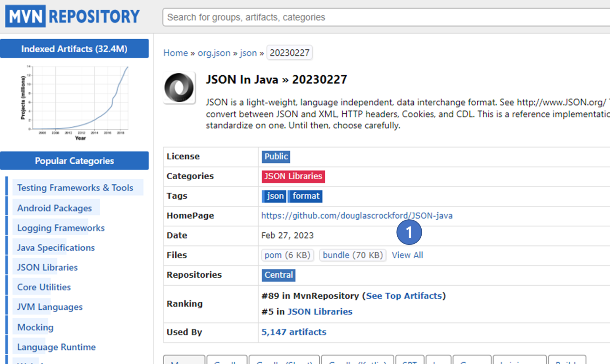Click the JSON In Java project logo

(x=179, y=88)
